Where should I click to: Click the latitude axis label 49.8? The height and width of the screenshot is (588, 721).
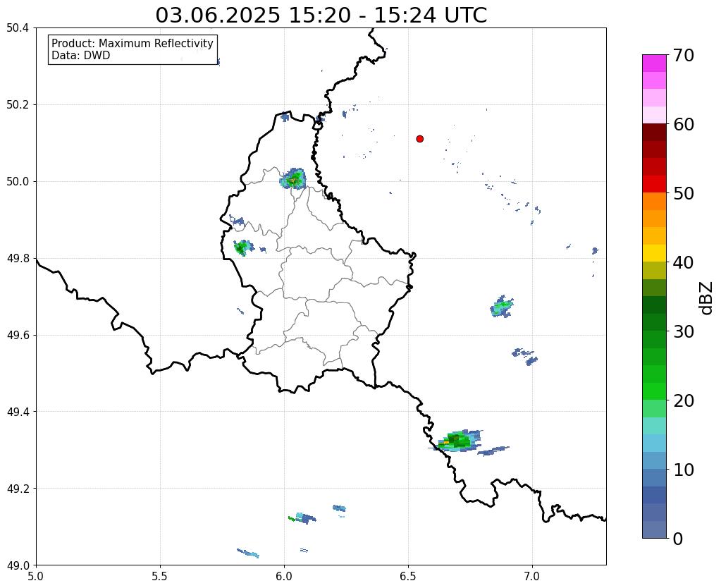coord(18,259)
